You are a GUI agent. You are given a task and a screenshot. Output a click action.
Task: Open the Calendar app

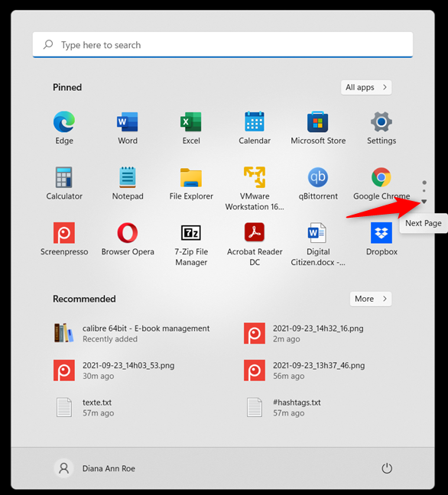click(x=255, y=128)
